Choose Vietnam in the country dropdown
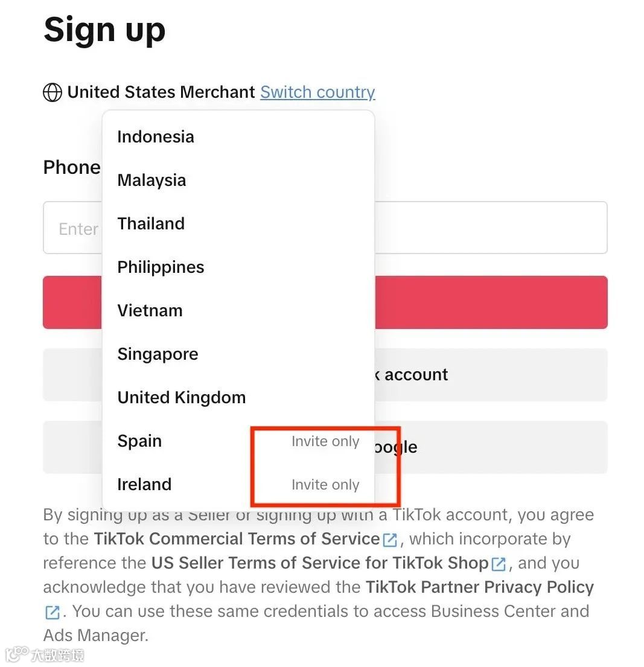Viewport: 644px width, 667px height. 238,310
